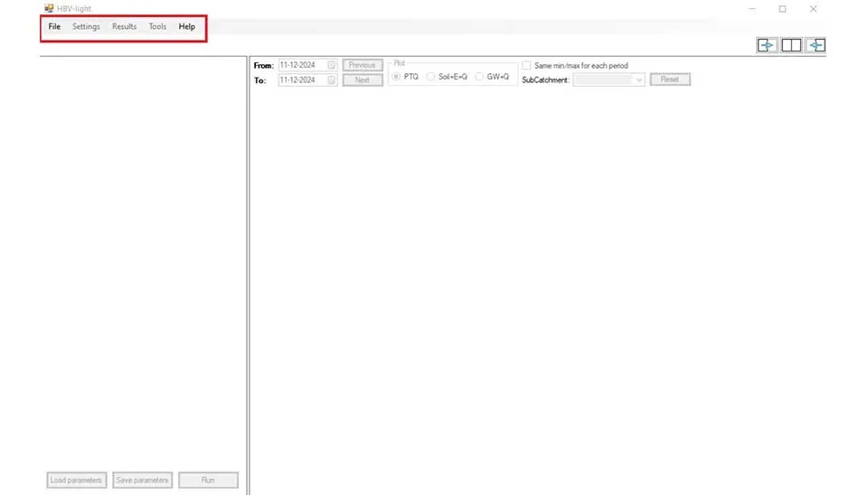Click the expand-left panel layout icon
The width and height of the screenshot is (868, 495).
pos(816,45)
